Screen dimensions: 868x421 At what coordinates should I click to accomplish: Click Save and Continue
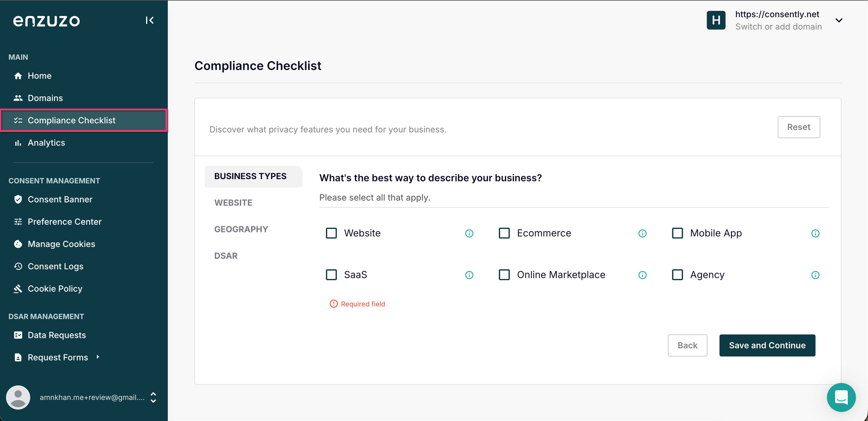(x=767, y=345)
